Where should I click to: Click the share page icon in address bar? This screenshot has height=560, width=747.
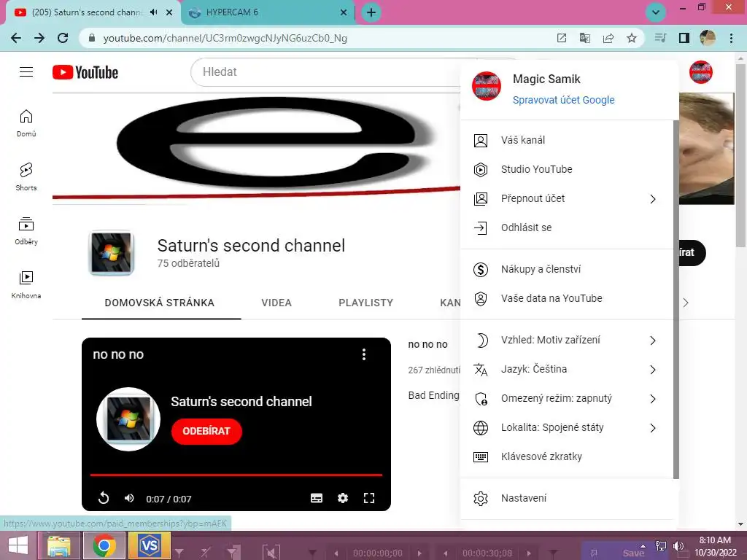(608, 38)
